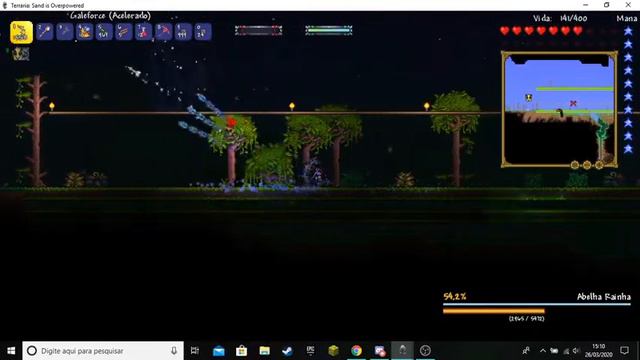Open the Windows notification center

tap(624, 351)
